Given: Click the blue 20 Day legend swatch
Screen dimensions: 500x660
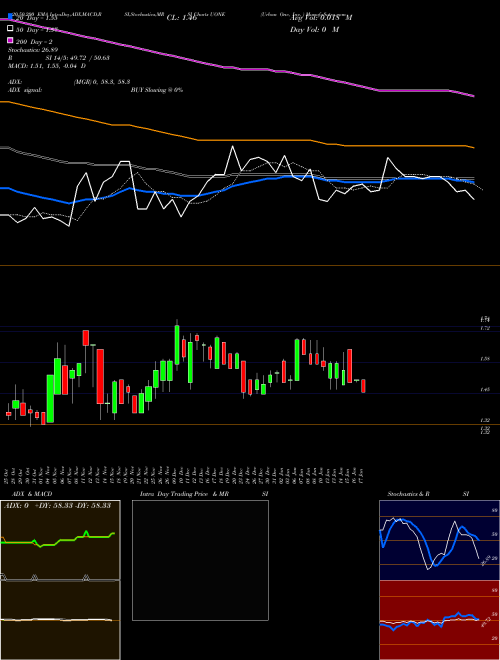Looking at the screenshot, I should coord(11,17).
